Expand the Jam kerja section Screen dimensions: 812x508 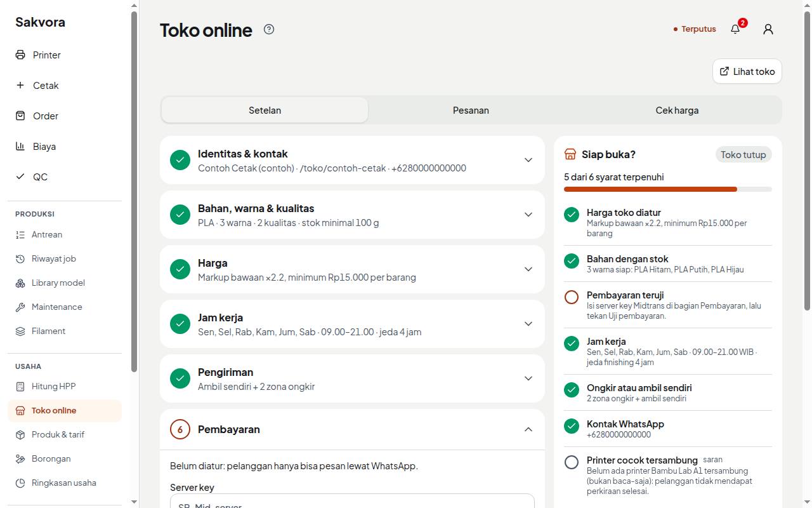(x=352, y=324)
